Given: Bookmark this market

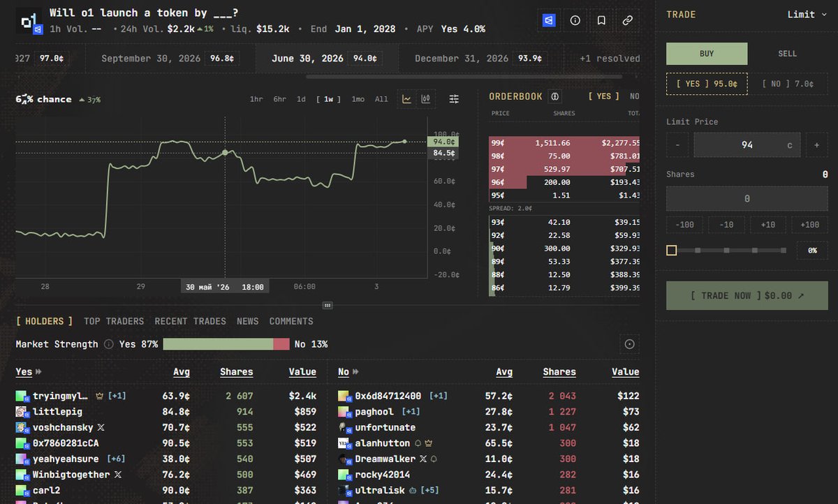Looking at the screenshot, I should point(601,20).
